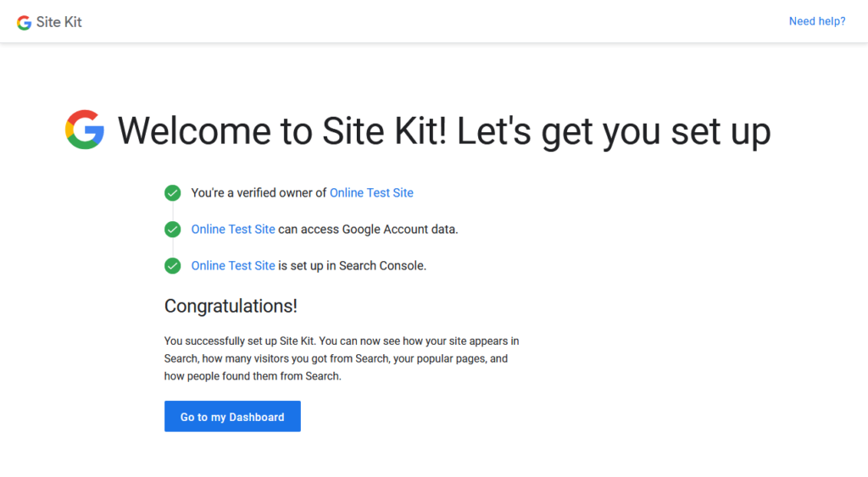
Task: Click the "is set up in Search Console." text
Action: click(x=352, y=266)
